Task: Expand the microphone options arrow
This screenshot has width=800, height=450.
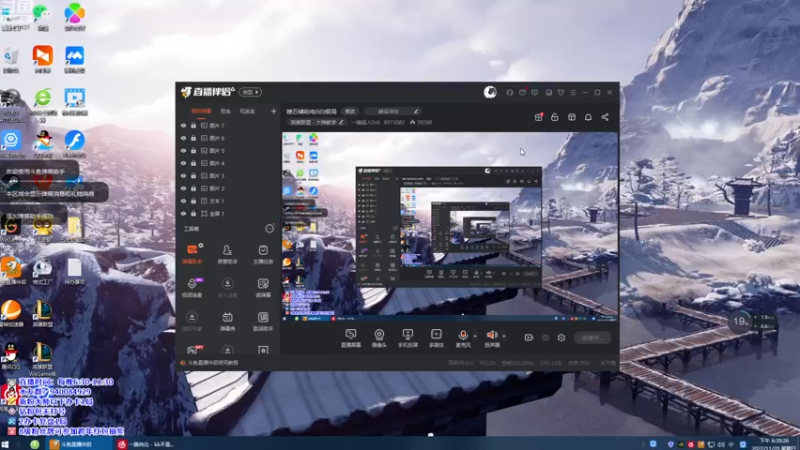Action: click(475, 336)
